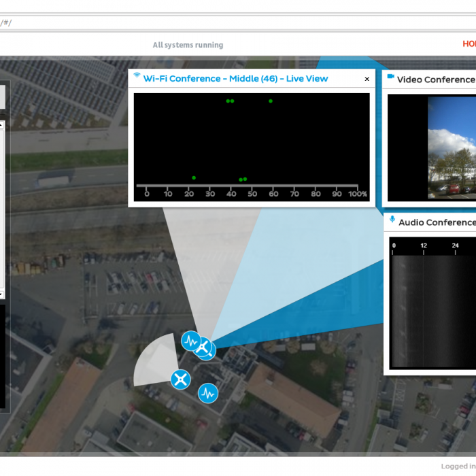Click the camera icon beside Video Conference title
Image resolution: width=476 pixels, height=476 pixels.
coord(391,76)
